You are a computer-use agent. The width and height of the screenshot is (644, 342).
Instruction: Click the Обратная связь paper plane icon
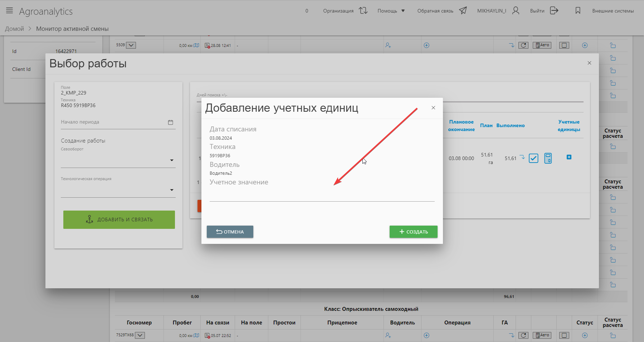(463, 11)
